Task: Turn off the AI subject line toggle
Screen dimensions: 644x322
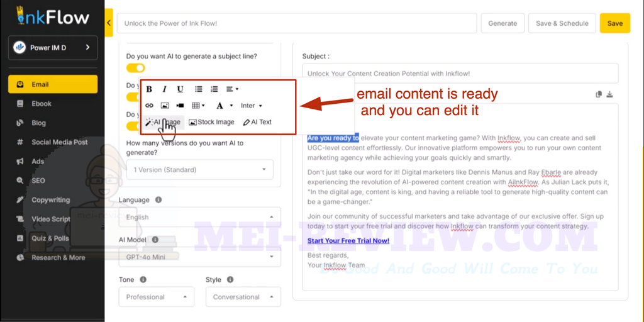Action: 136,68
